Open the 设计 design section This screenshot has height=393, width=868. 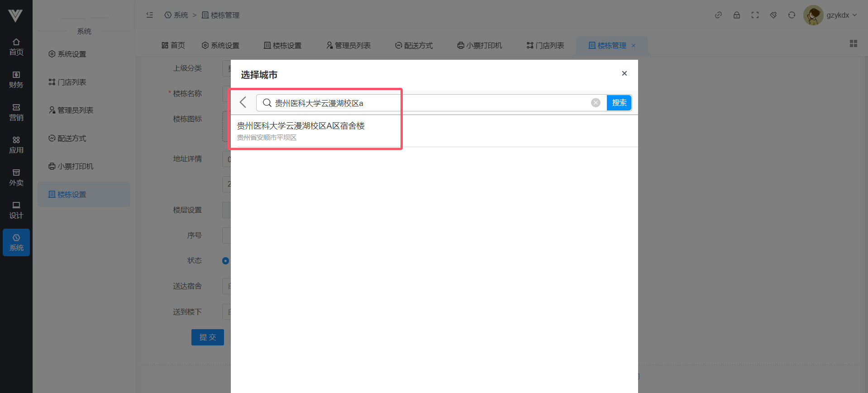(16, 210)
